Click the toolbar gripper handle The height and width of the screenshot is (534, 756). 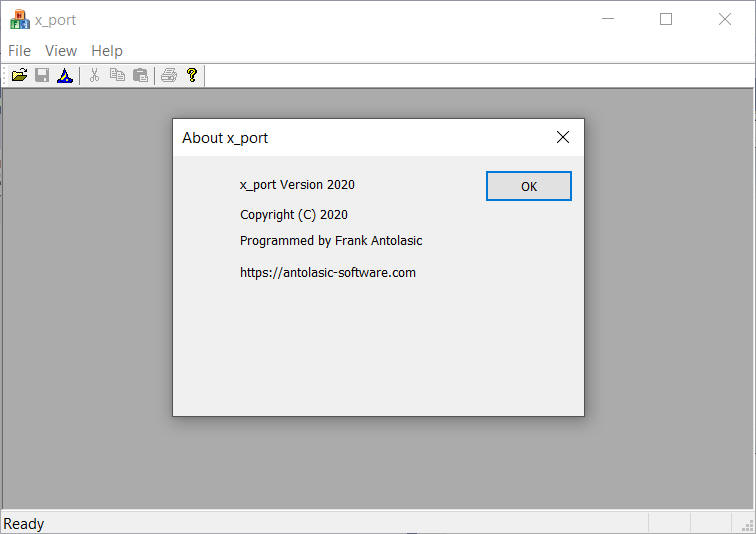tap(5, 75)
